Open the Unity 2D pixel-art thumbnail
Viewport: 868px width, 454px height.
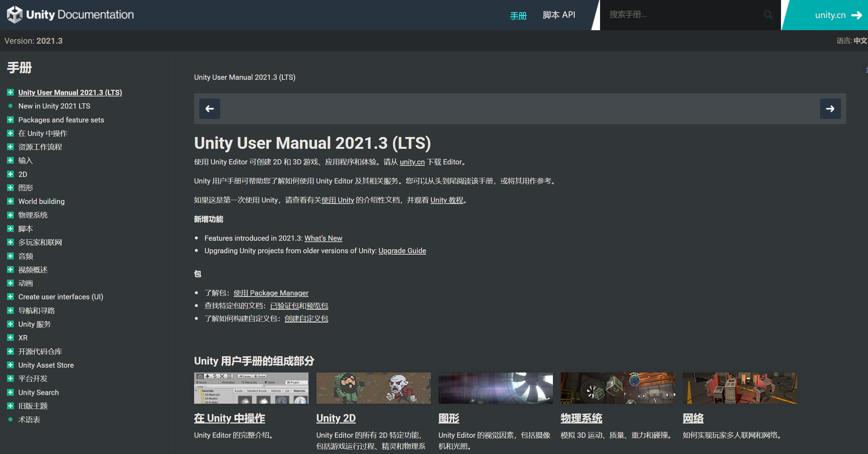pos(373,388)
